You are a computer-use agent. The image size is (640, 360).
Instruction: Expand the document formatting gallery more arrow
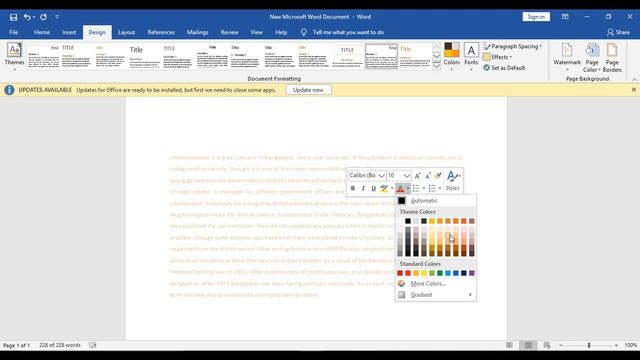(x=436, y=66)
